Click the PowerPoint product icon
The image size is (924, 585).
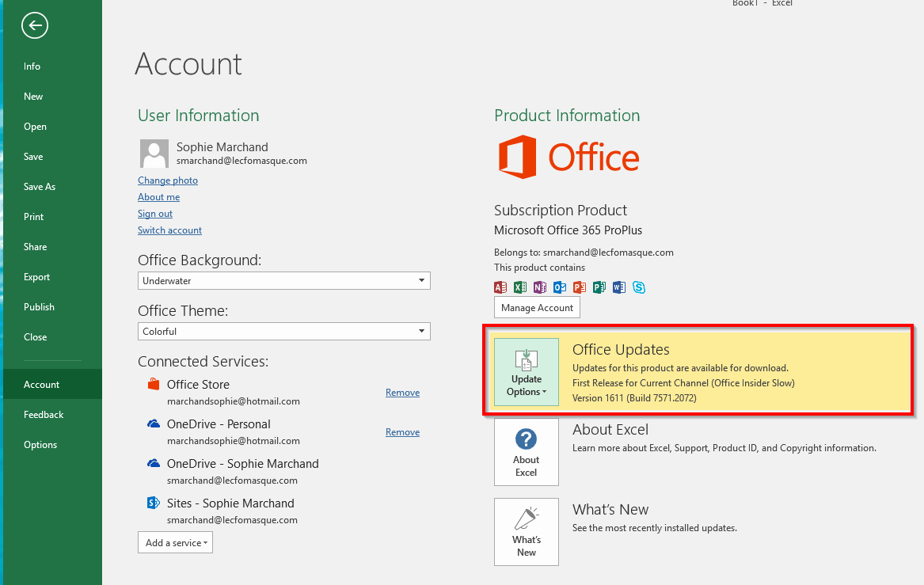[x=580, y=287]
